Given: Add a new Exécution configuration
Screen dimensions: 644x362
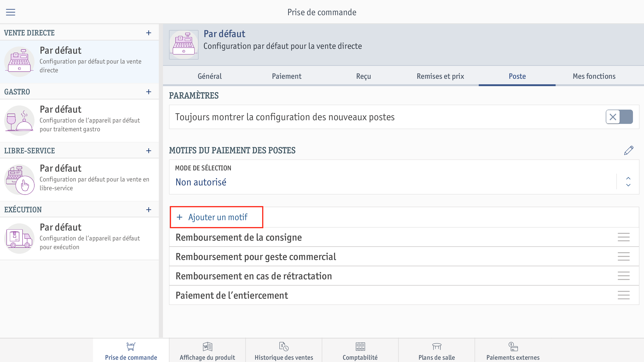Looking at the screenshot, I should 148,209.
